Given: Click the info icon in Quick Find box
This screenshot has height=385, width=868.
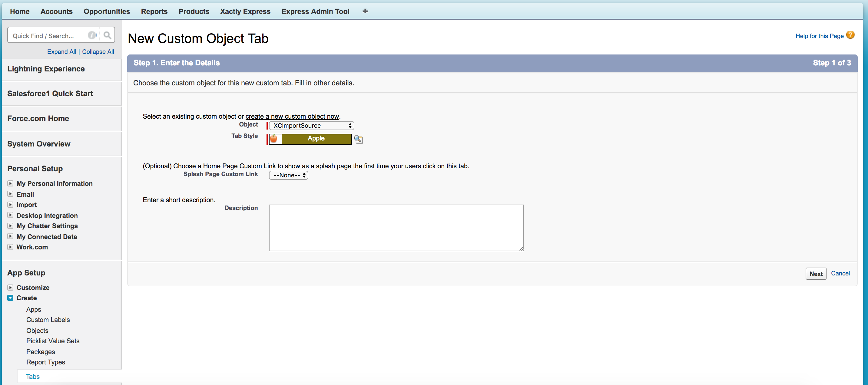Looking at the screenshot, I should pos(92,35).
